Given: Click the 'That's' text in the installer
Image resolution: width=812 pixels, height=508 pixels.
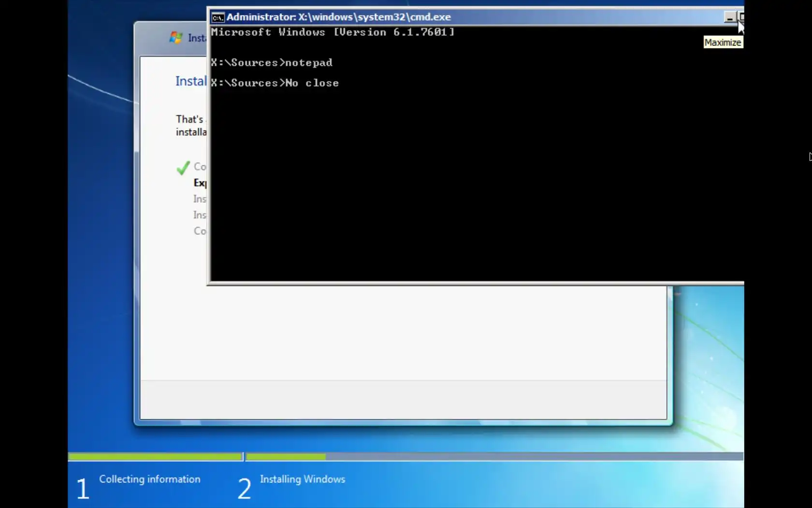Looking at the screenshot, I should pyautogui.click(x=189, y=119).
